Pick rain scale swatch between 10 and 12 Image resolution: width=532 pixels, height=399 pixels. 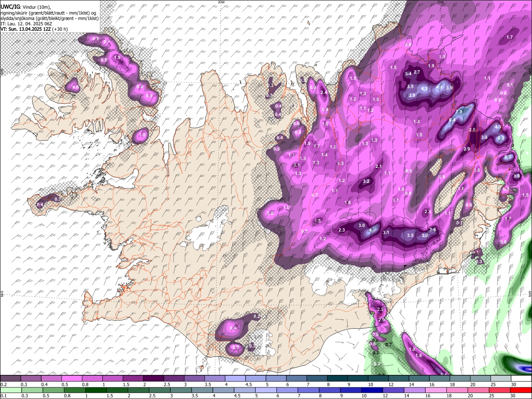point(372,390)
